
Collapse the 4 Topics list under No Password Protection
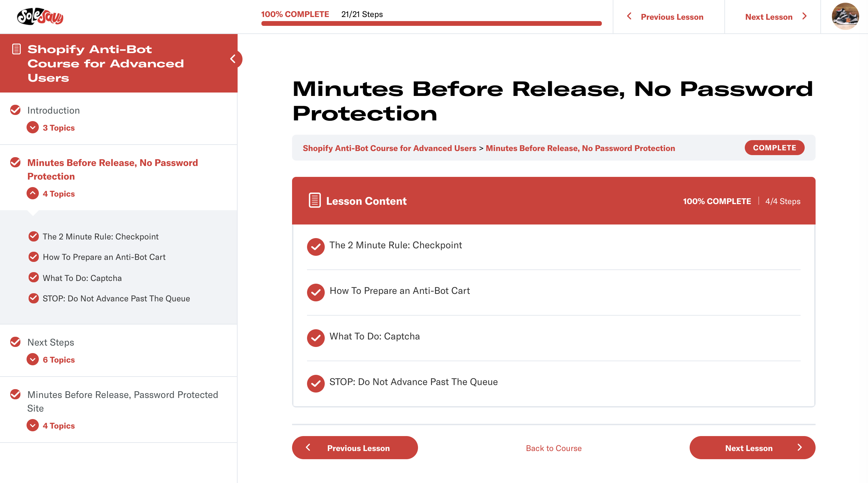coord(33,194)
